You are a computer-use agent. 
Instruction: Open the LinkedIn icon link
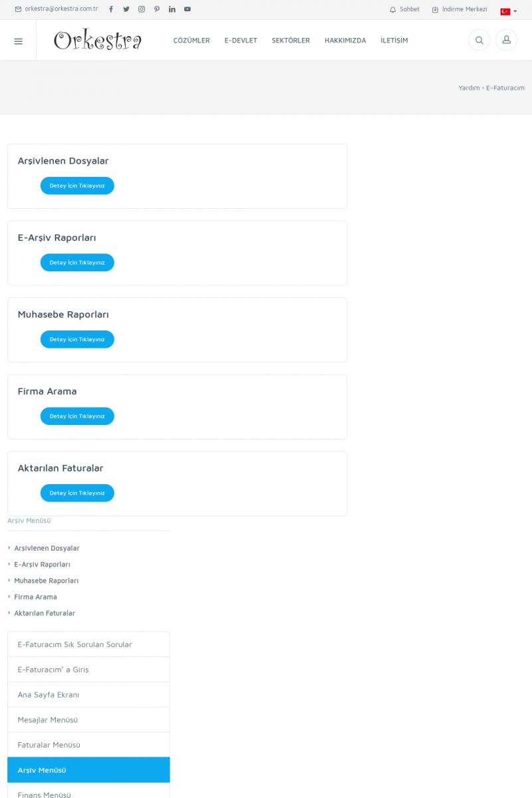[x=172, y=9]
